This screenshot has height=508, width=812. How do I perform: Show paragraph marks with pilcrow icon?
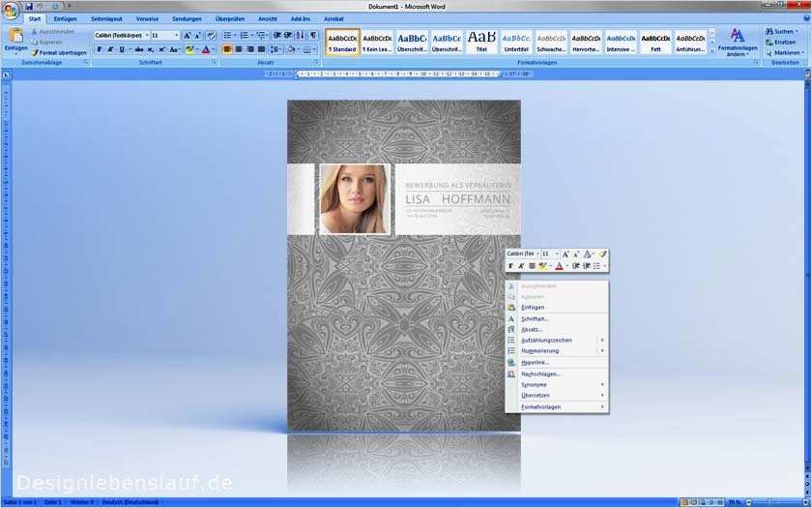point(313,35)
